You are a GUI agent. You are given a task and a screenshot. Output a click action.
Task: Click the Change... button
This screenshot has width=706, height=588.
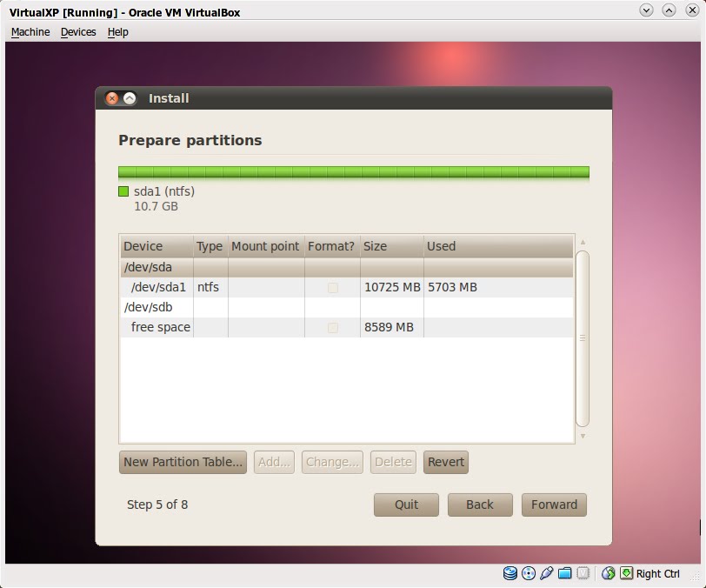click(x=332, y=462)
